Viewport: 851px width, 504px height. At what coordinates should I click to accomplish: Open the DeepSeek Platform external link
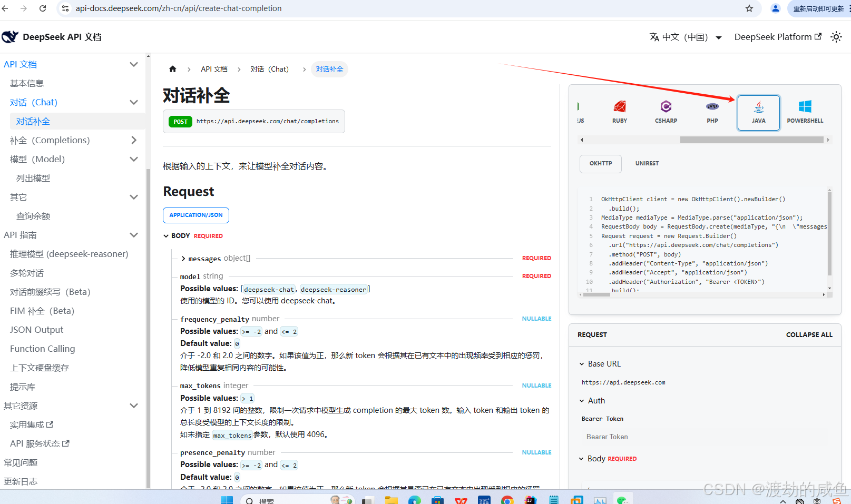778,37
